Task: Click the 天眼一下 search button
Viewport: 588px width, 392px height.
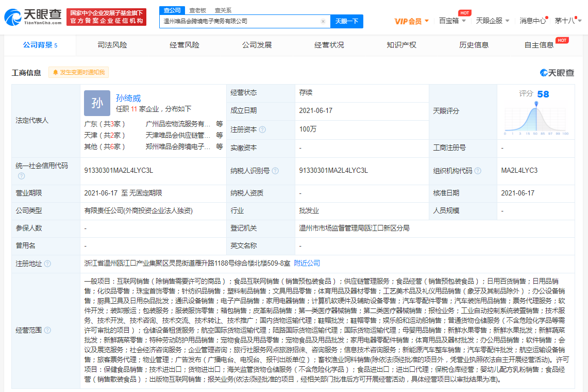Action: 346,21
